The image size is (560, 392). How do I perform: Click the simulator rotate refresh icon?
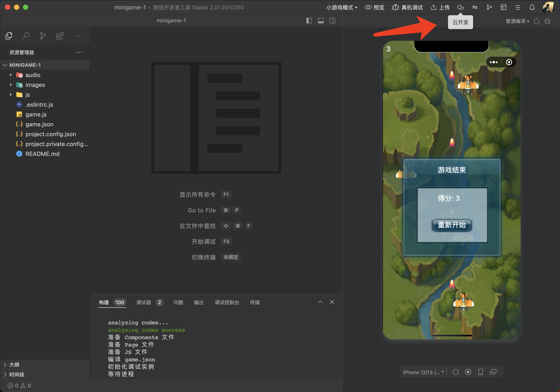[456, 372]
